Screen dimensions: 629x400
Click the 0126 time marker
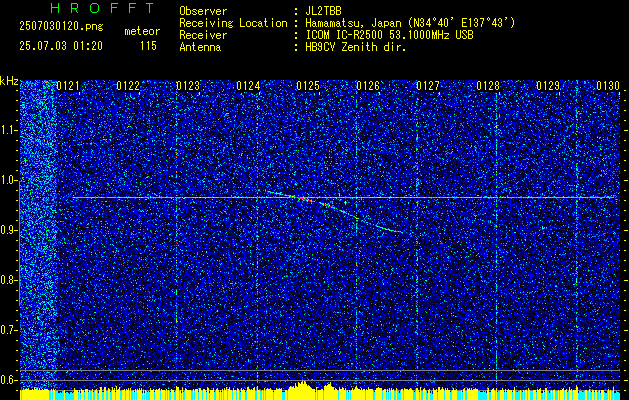[368, 86]
